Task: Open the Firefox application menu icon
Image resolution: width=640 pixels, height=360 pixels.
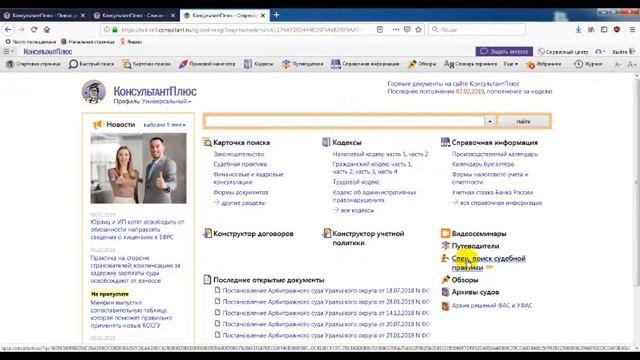Action: [632, 29]
